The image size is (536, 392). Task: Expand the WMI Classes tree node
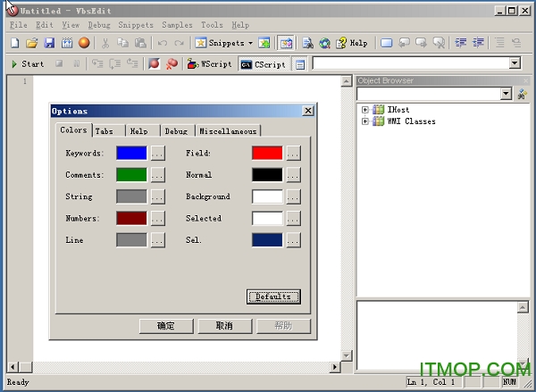click(365, 121)
